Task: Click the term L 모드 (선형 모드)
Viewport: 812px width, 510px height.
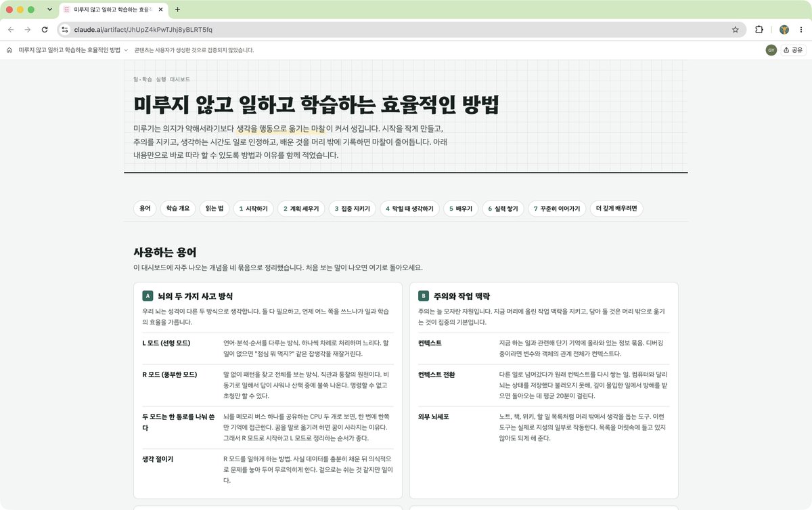Action: click(x=166, y=343)
